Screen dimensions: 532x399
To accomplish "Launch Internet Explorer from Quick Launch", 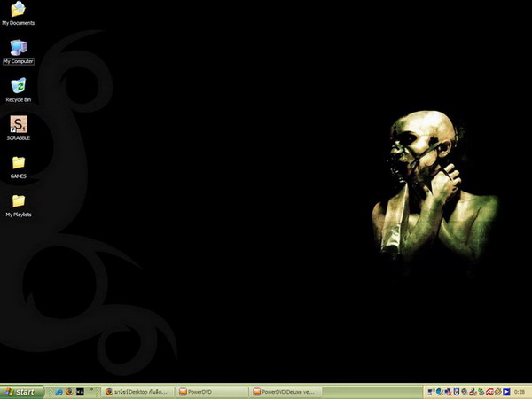I will [59, 392].
